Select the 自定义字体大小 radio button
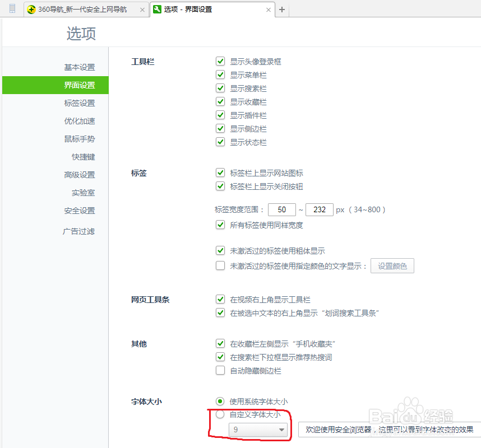Image resolution: width=481 pixels, height=448 pixels. (220, 414)
